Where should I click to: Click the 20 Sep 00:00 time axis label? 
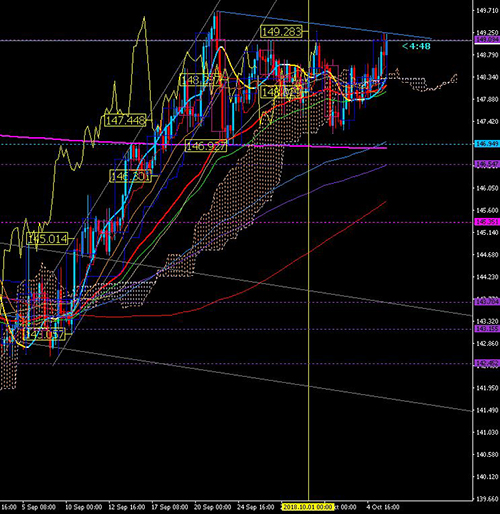coord(213,507)
